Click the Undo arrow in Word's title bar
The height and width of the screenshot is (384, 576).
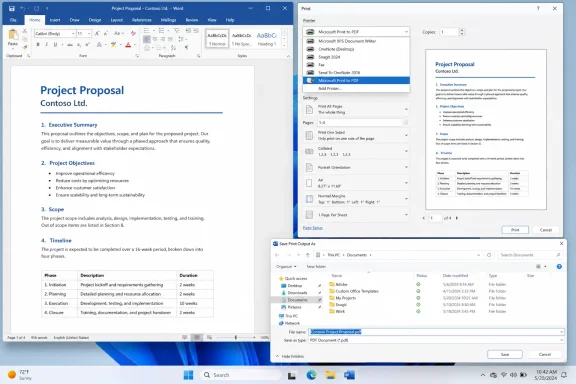(x=23, y=8)
